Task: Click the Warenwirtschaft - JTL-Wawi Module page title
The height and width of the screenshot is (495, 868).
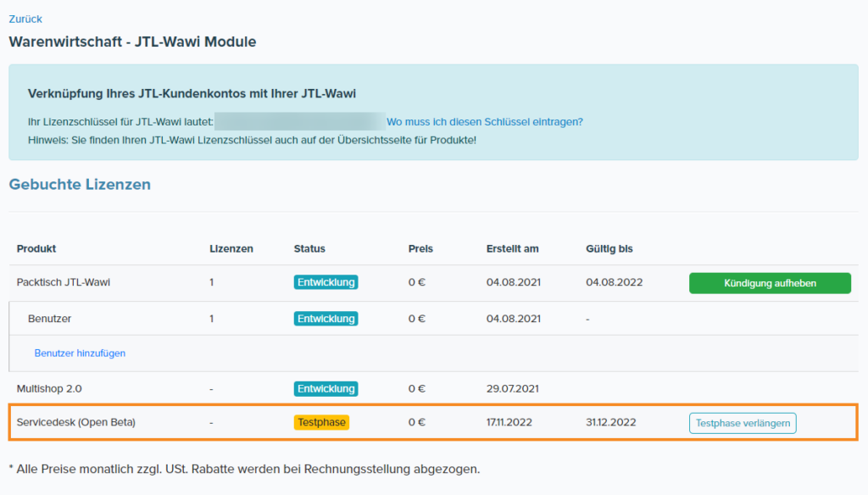Action: click(132, 42)
